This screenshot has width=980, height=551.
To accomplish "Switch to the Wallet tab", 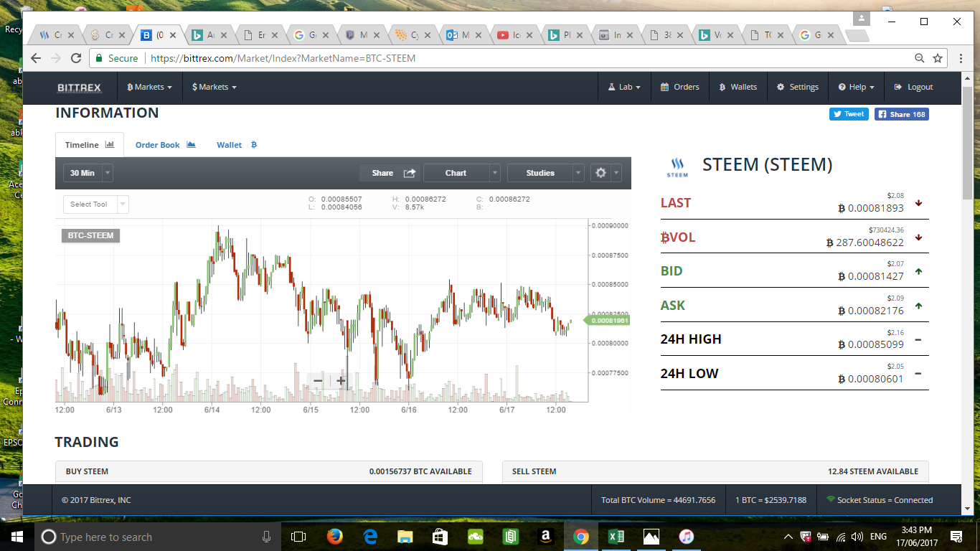I will (237, 145).
